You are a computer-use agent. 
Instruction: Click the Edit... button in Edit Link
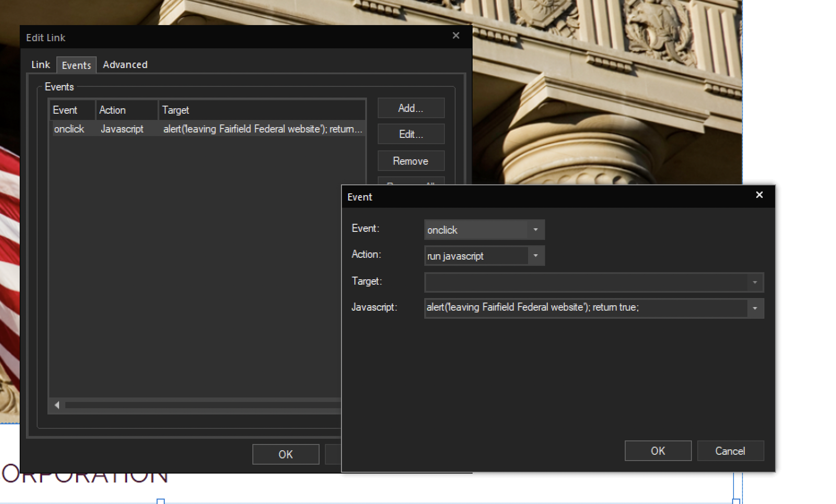tap(411, 134)
